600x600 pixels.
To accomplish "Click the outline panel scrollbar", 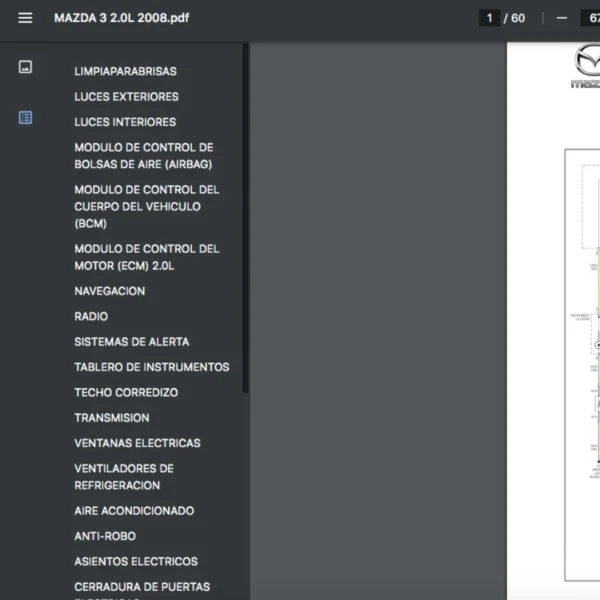I will pyautogui.click(x=245, y=218).
